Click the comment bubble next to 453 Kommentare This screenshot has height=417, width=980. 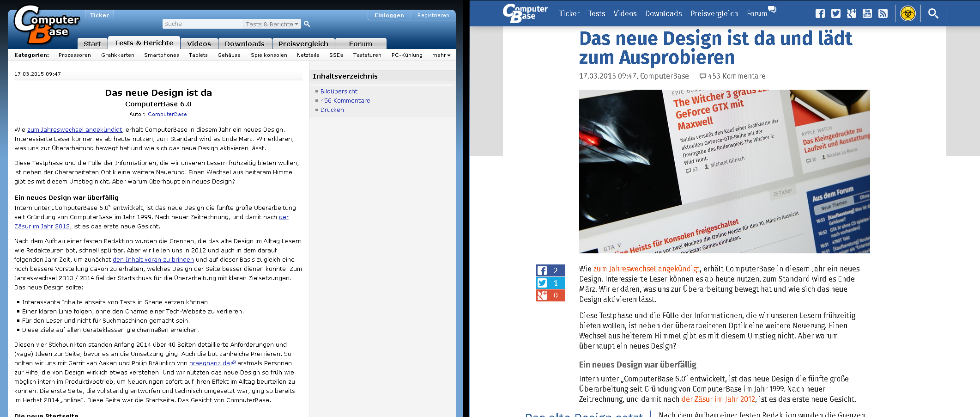702,76
